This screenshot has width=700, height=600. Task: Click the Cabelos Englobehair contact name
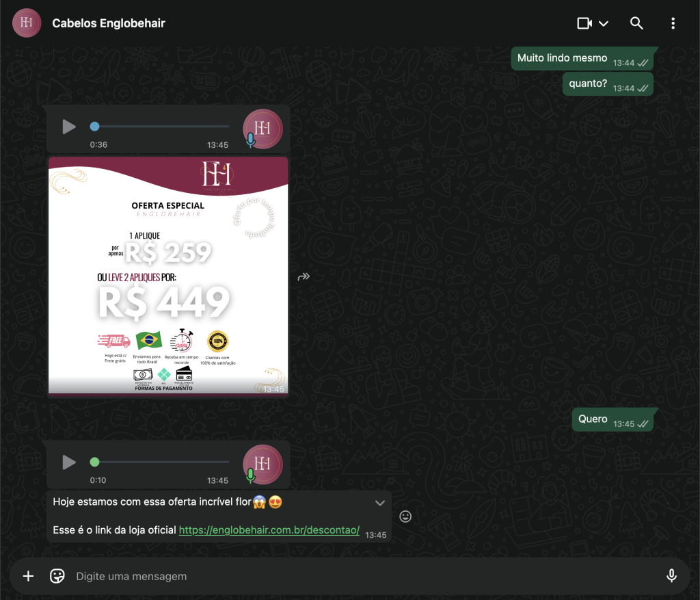(109, 23)
